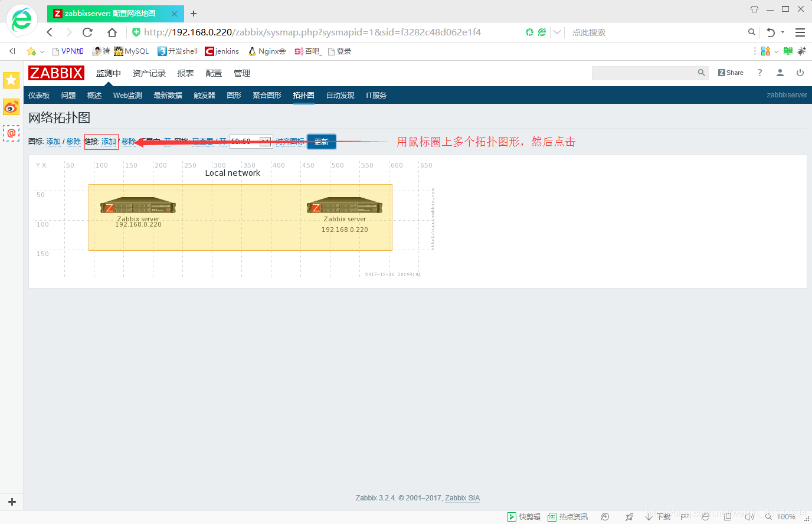Open Zabbix help question mark
The image size is (812, 524).
pos(759,73)
